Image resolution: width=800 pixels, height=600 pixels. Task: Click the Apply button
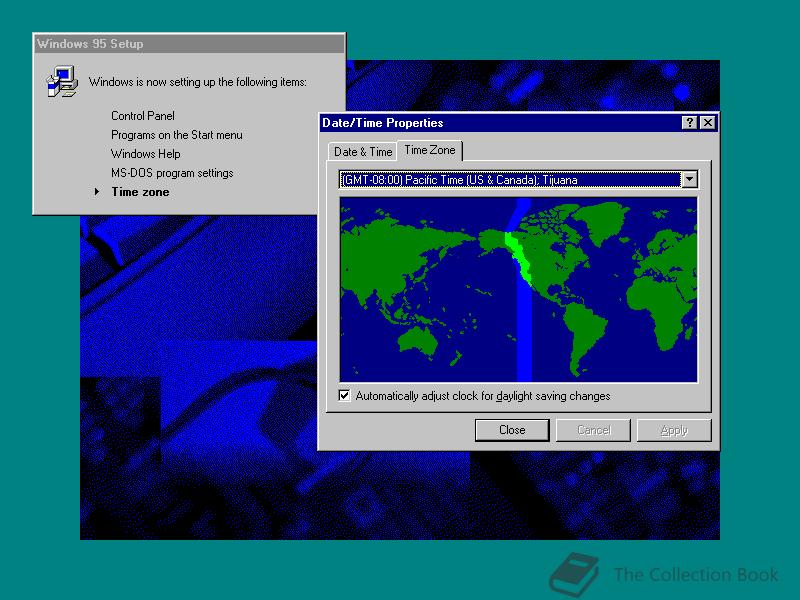tap(674, 429)
